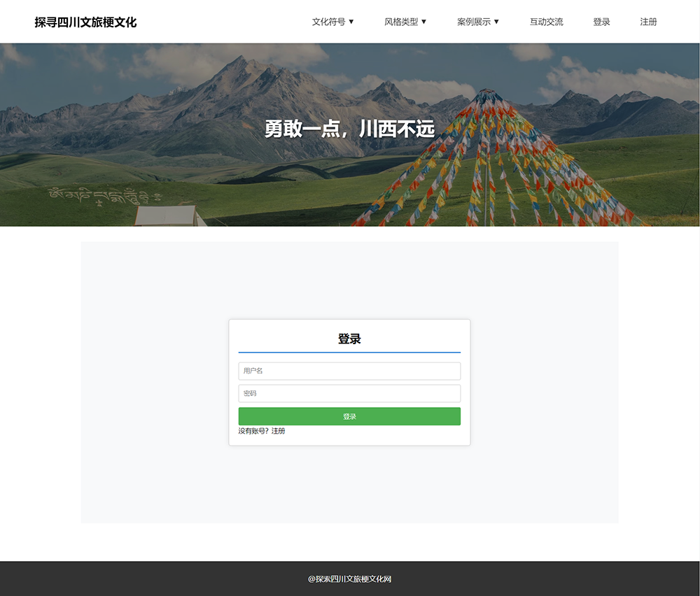This screenshot has width=700, height=596.
Task: Click the colorful prayer flags in the banner
Action: point(490,168)
